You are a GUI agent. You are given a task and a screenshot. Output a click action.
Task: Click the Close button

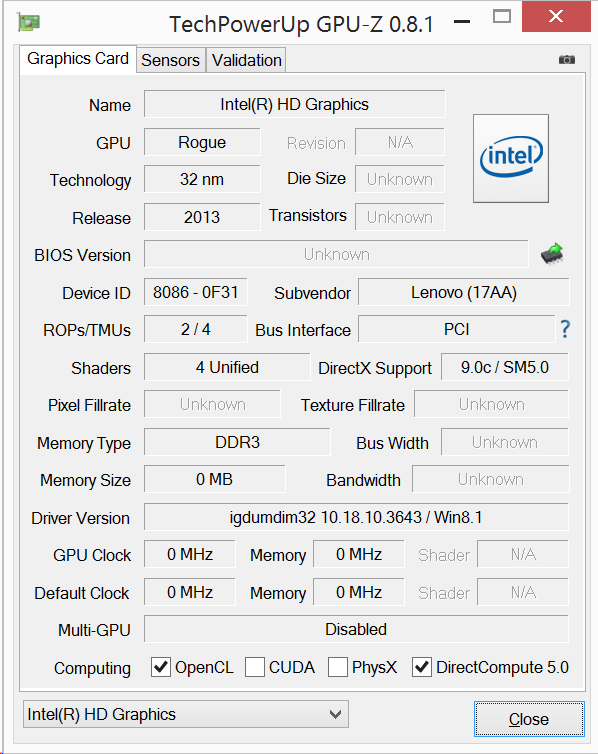tap(529, 719)
